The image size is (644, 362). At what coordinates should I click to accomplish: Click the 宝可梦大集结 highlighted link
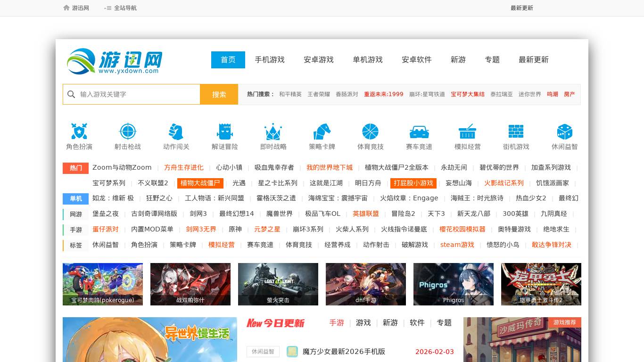point(468,94)
